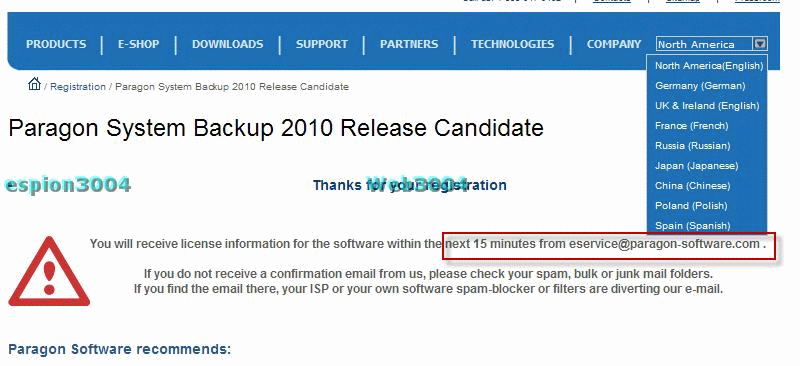This screenshot has width=800, height=366.
Task: Select Poland (Polish) region
Action: [x=691, y=205]
